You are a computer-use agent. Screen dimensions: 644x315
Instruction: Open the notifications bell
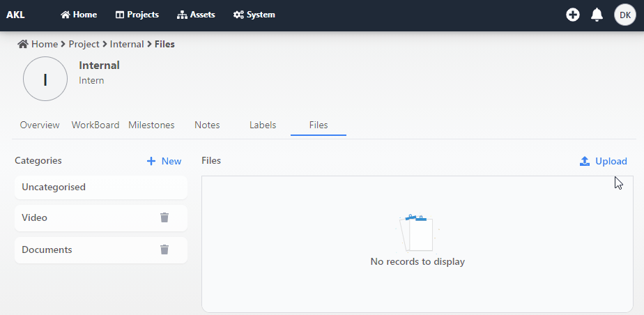pos(597,15)
